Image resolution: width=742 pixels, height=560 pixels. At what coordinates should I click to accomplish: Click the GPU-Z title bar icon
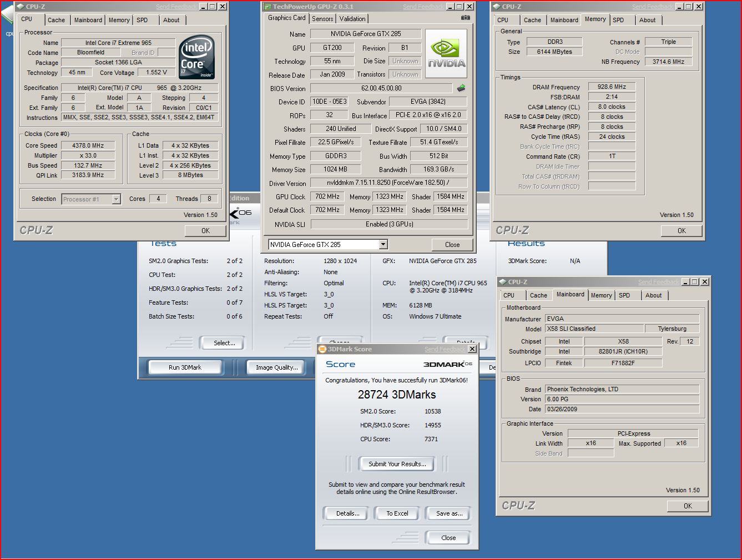(x=267, y=7)
